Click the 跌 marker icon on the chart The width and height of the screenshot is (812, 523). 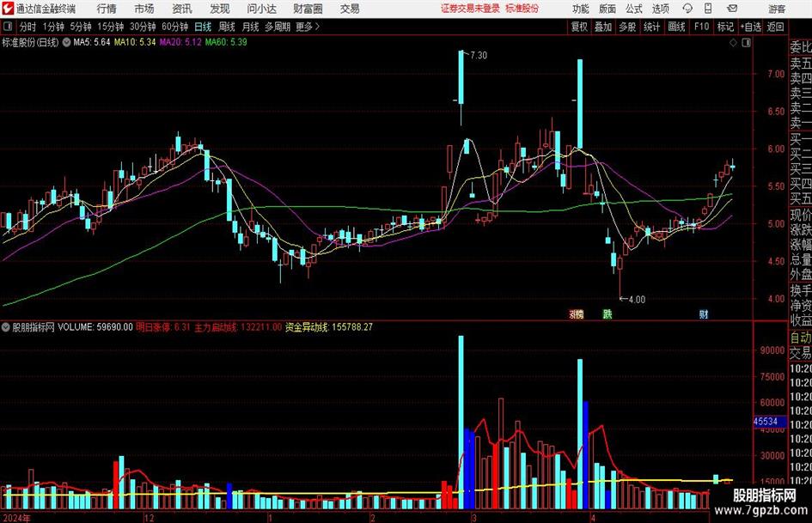click(607, 313)
